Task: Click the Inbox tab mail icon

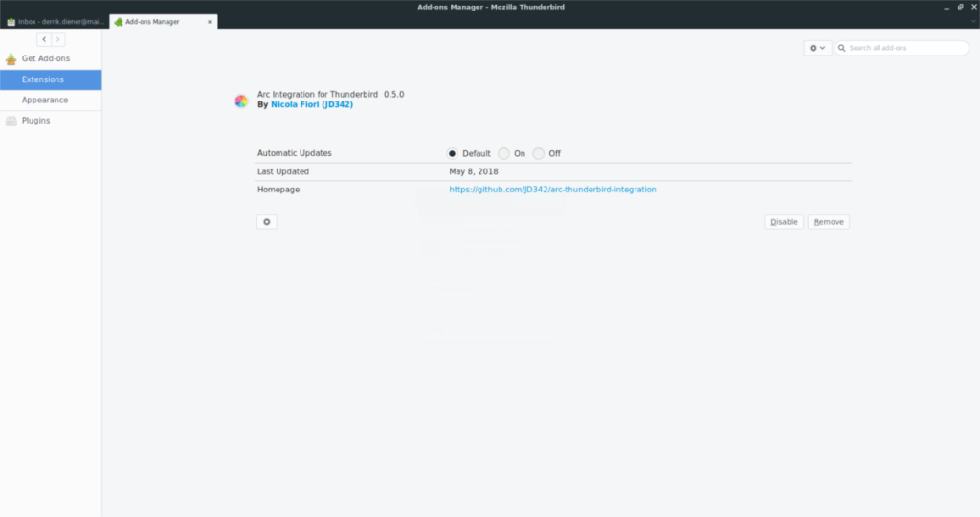Action: click(11, 22)
